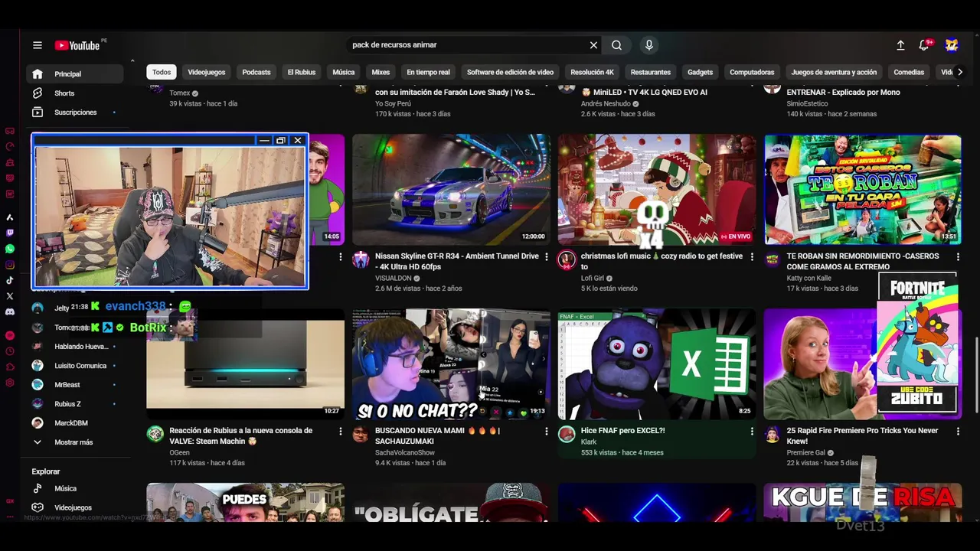Play the FNAF Excel thumbnail
The height and width of the screenshot is (551, 980).
click(657, 364)
